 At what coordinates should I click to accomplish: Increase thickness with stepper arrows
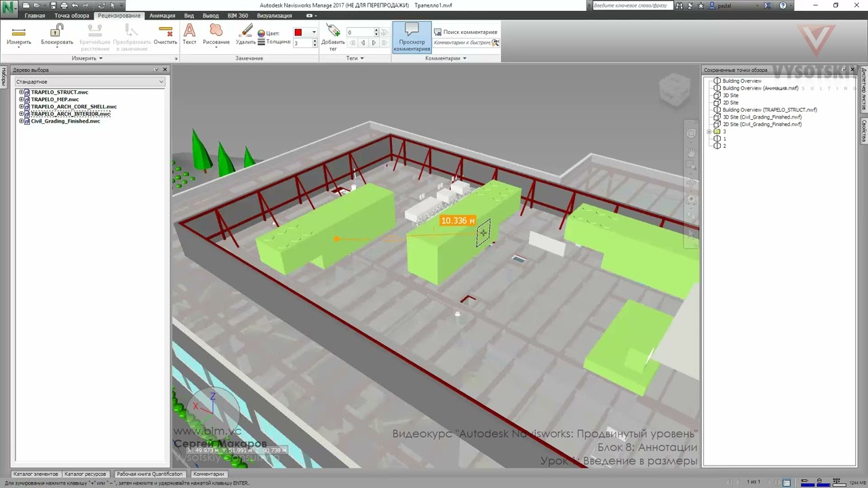point(315,40)
